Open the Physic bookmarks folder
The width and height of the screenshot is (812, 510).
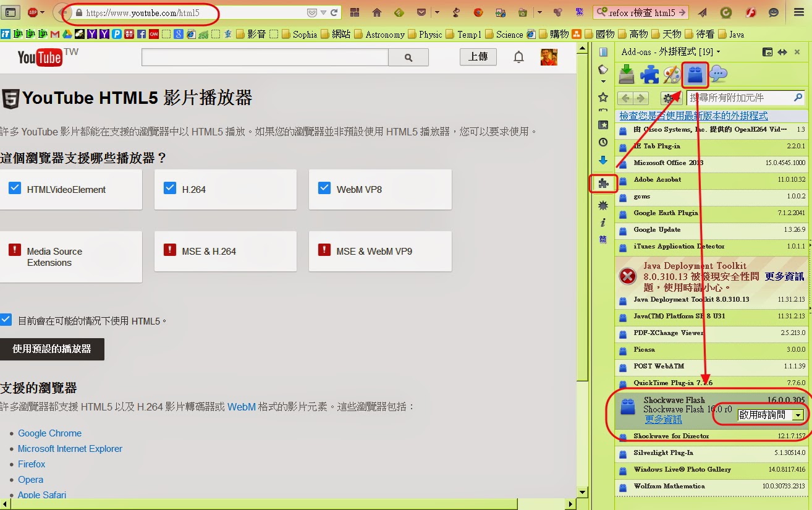pos(425,35)
